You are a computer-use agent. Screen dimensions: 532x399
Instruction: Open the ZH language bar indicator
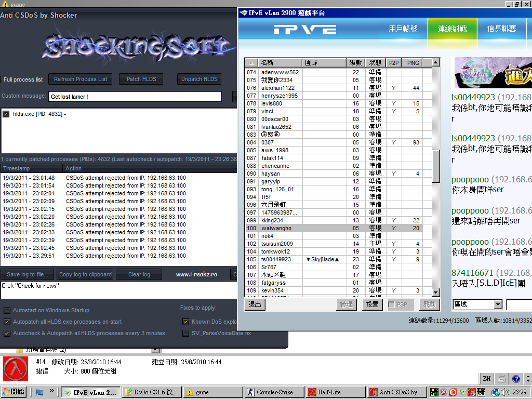(x=487, y=379)
